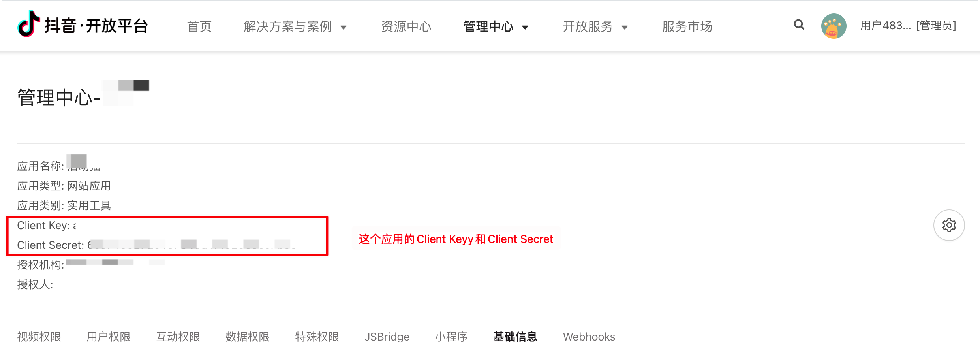The height and width of the screenshot is (350, 980).
Task: Open 资源中心 in the top navigation
Action: point(406,26)
